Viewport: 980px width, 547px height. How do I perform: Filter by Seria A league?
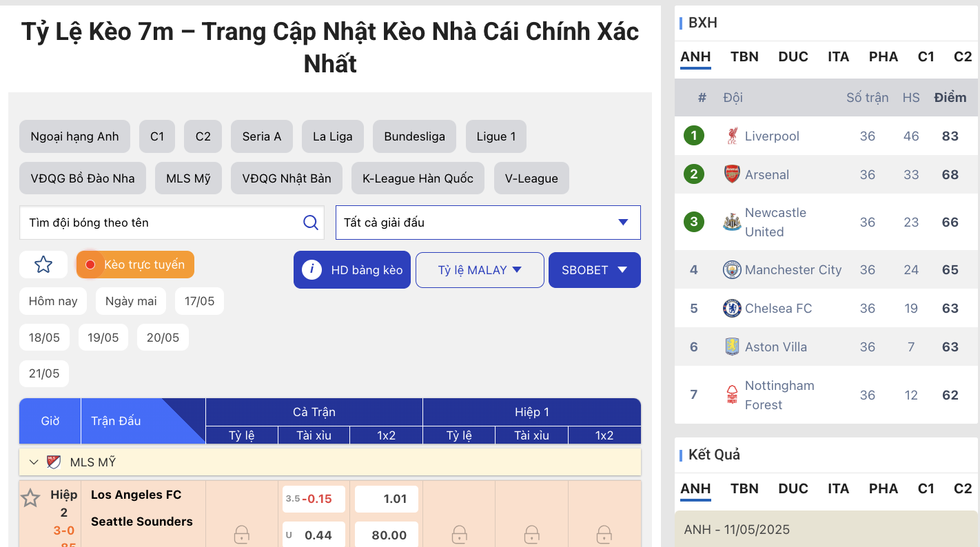(x=262, y=136)
